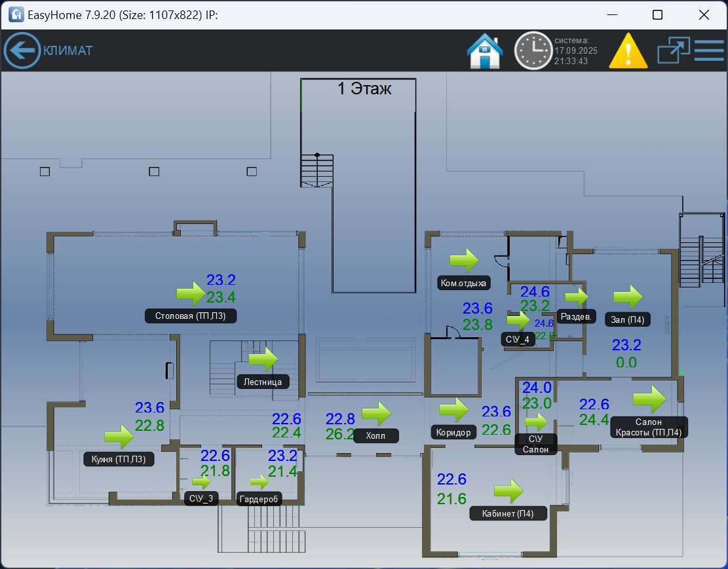Click the green arrow for Столовая
This screenshot has width=728, height=569.
click(191, 293)
